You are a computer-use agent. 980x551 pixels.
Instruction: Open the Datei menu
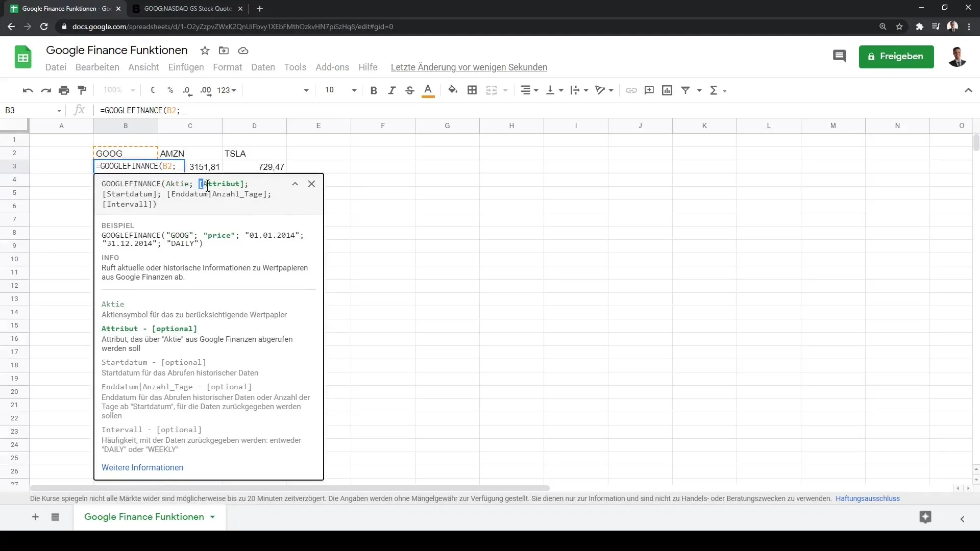(x=56, y=67)
